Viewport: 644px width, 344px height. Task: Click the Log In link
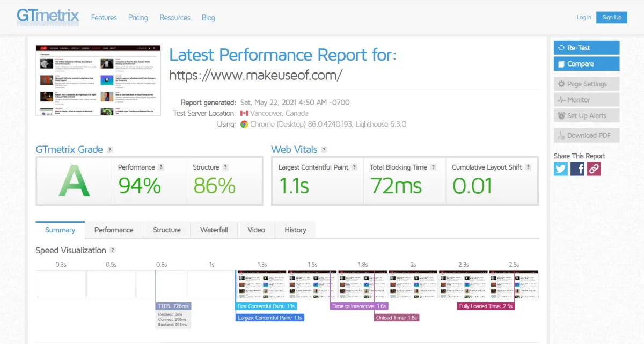pos(584,18)
